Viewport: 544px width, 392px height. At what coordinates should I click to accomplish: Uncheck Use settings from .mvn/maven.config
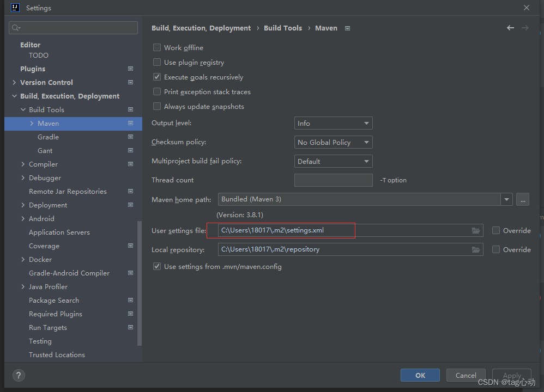157,266
